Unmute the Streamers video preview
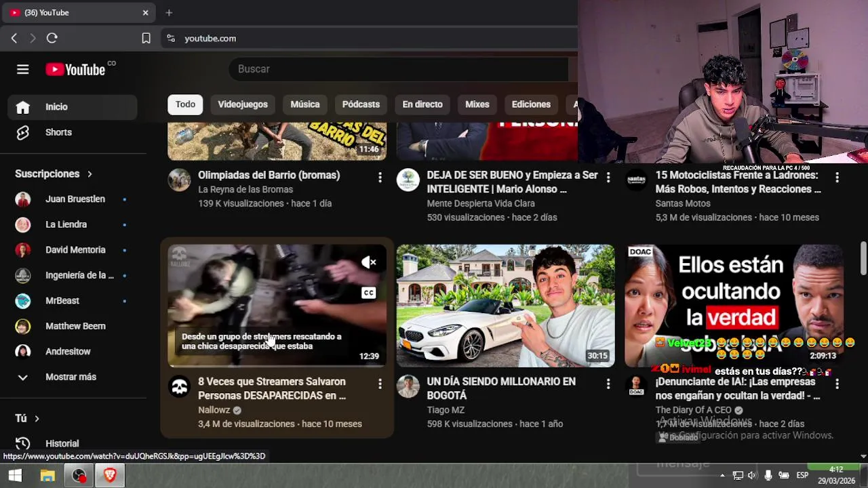The height and width of the screenshot is (488, 868). 368,262
